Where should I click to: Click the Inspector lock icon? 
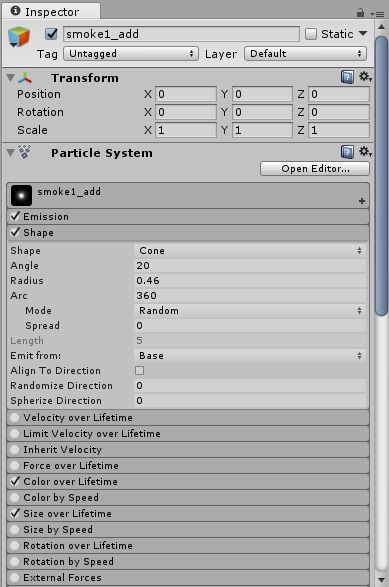pos(360,13)
